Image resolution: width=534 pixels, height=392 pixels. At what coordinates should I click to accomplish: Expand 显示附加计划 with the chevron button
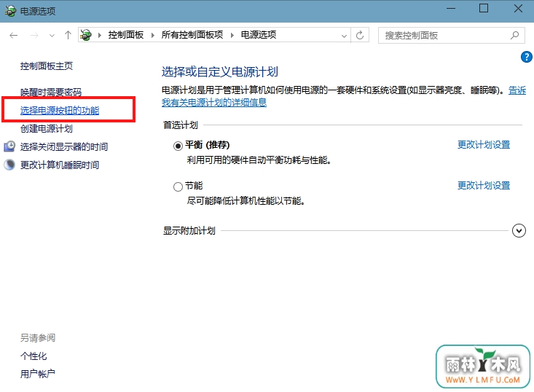point(519,231)
